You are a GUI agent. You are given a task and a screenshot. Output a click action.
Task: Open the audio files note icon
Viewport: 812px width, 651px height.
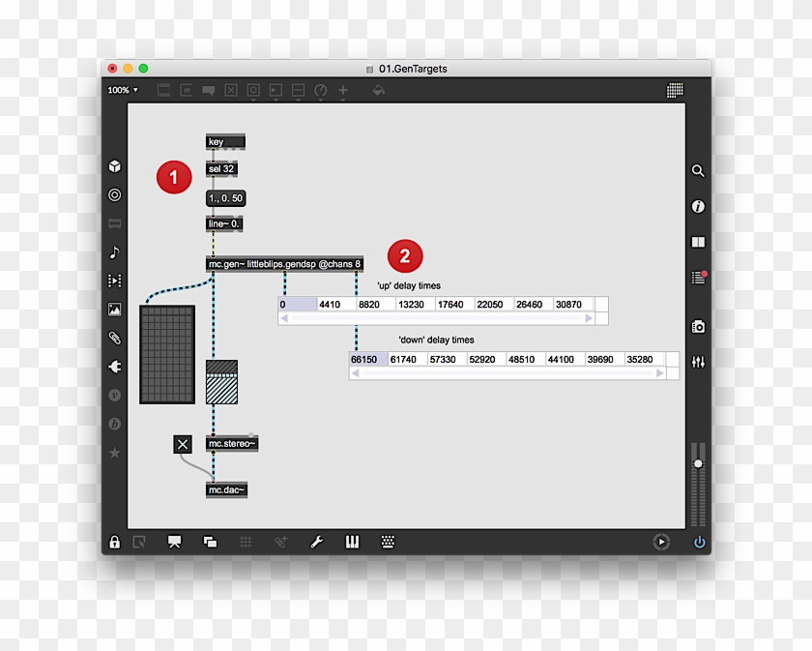114,252
